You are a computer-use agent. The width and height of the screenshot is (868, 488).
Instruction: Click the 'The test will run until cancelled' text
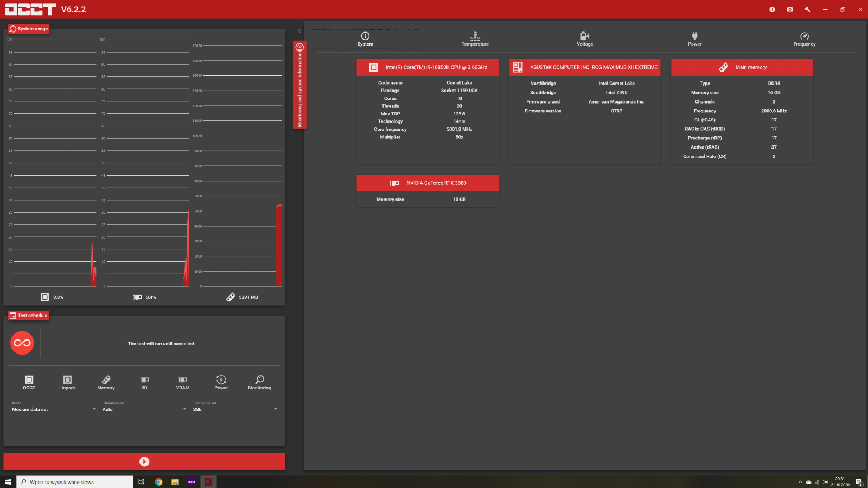161,344
